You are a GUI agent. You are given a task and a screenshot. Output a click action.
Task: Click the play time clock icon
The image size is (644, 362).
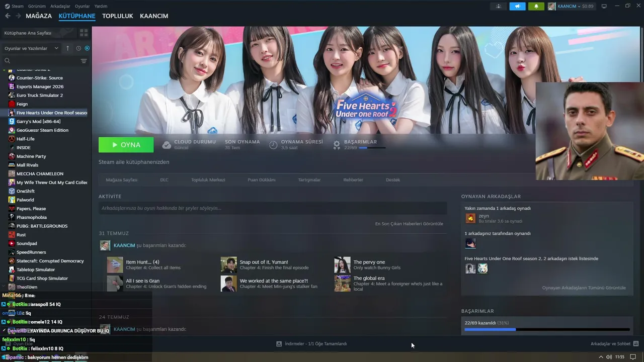[x=273, y=145]
